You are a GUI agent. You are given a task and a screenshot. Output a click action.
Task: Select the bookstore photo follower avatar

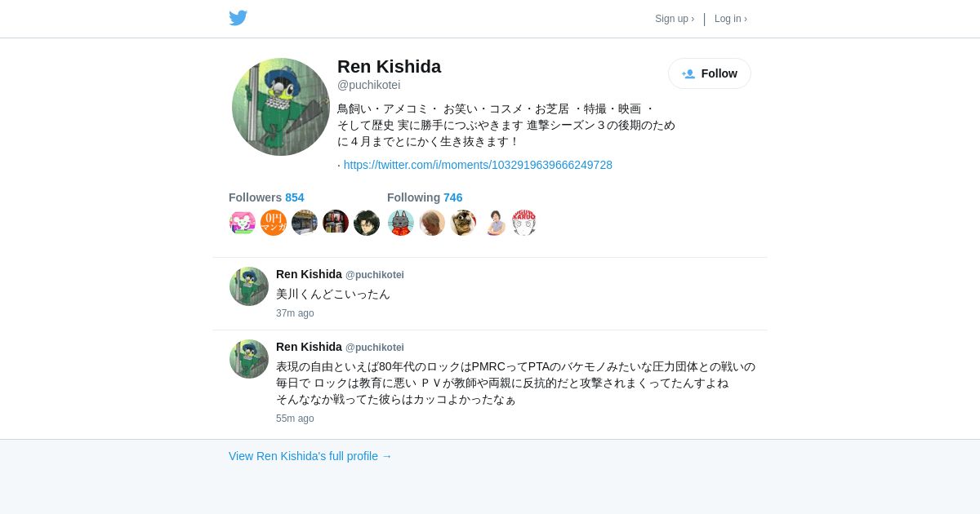tap(305, 223)
